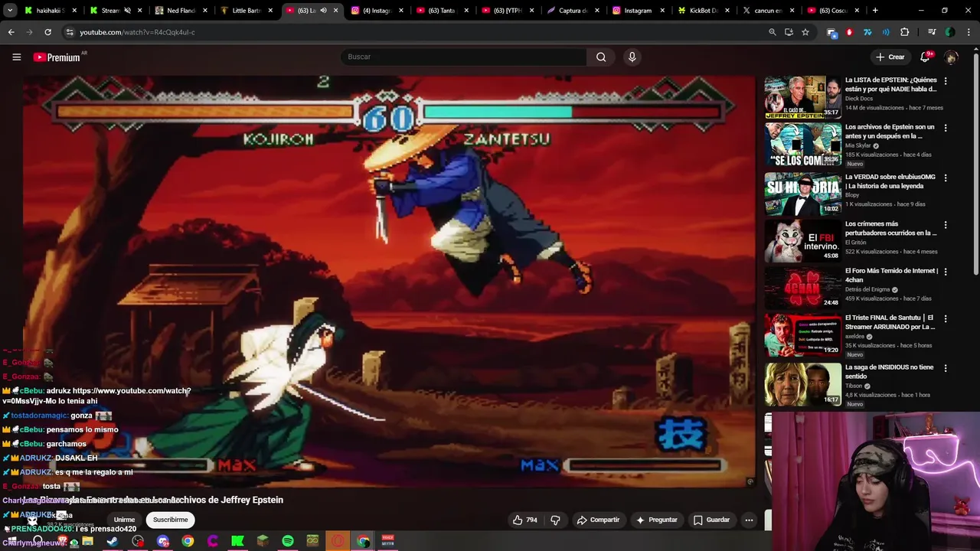Dislike the video with the thumbs-down icon
This screenshot has width=980, height=551.
pyautogui.click(x=555, y=520)
